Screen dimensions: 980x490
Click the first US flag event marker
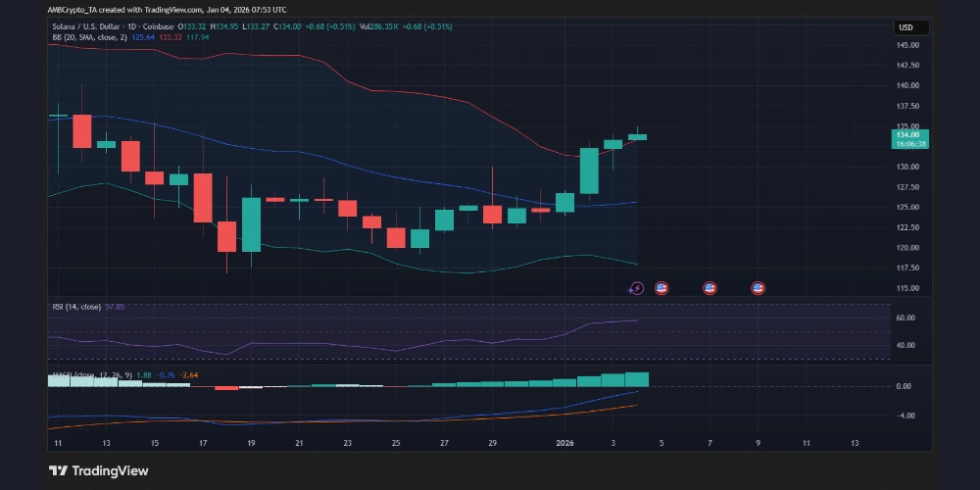[661, 288]
